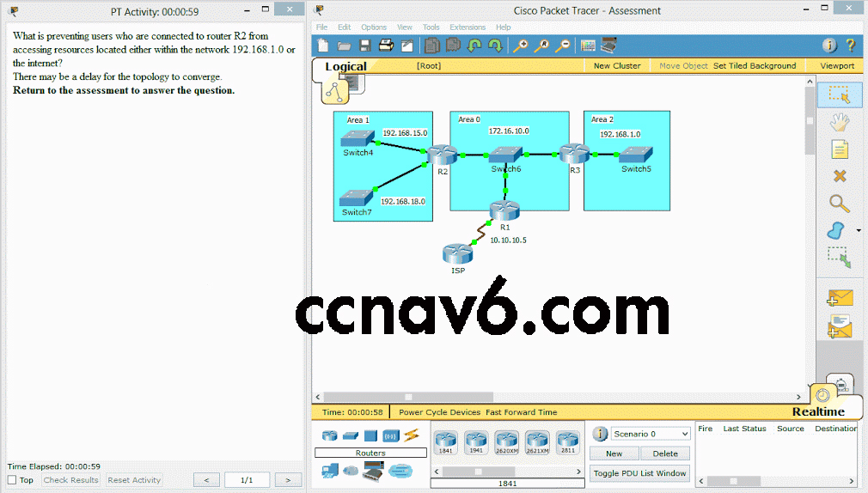This screenshot has width=868, height=493.
Task: Open the Edit menu
Action: tap(345, 27)
